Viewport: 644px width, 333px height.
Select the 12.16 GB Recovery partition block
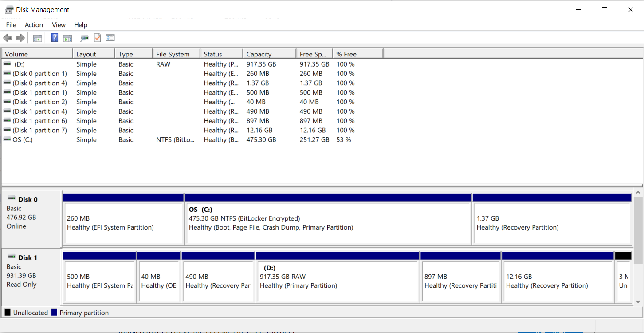558,277
